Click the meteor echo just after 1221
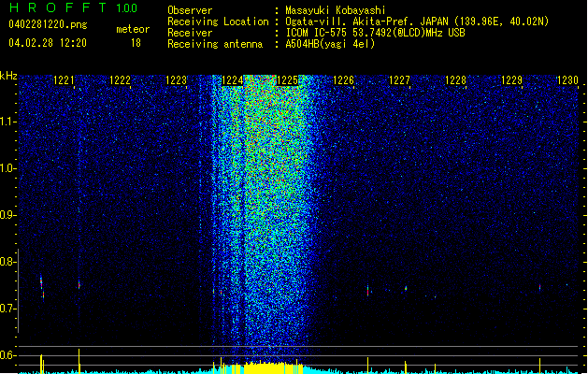Image resolution: width=588 pixels, height=374 pixels. pos(79,285)
